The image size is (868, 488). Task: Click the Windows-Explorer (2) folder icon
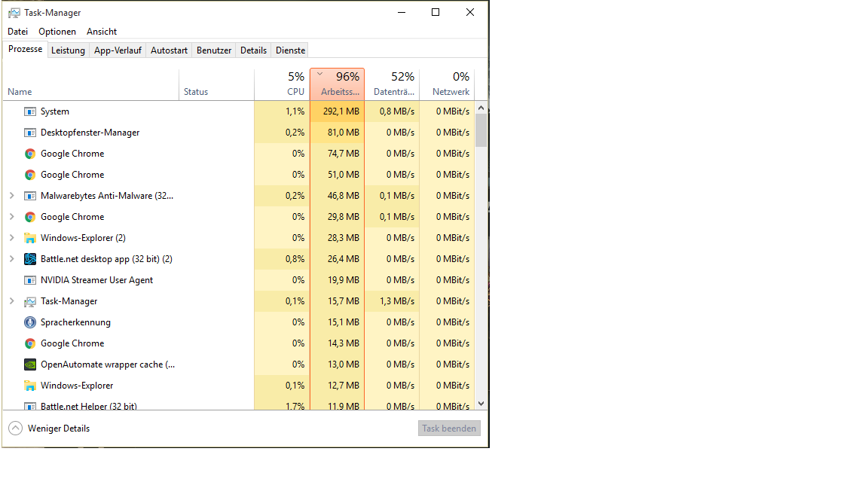coord(30,238)
